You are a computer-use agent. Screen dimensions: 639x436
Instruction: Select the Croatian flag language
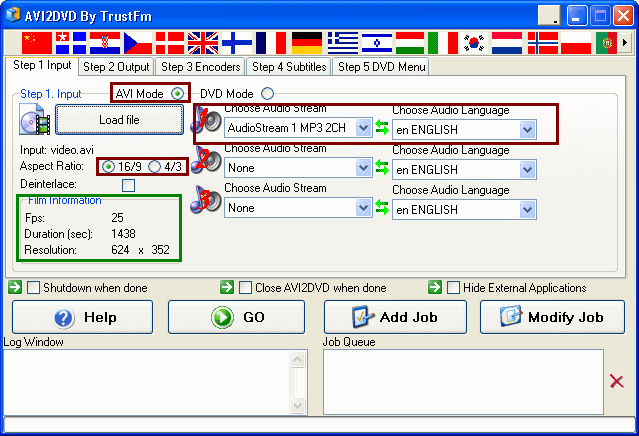point(105,43)
